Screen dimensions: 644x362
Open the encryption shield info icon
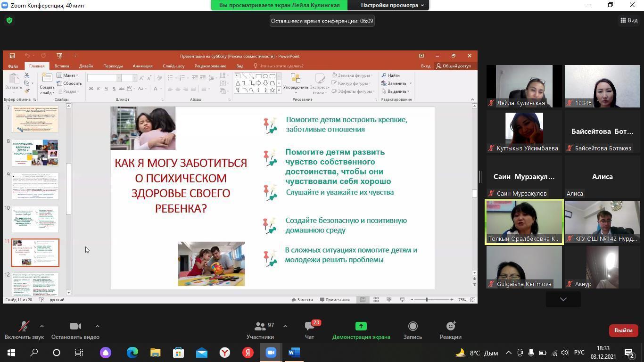(9, 21)
